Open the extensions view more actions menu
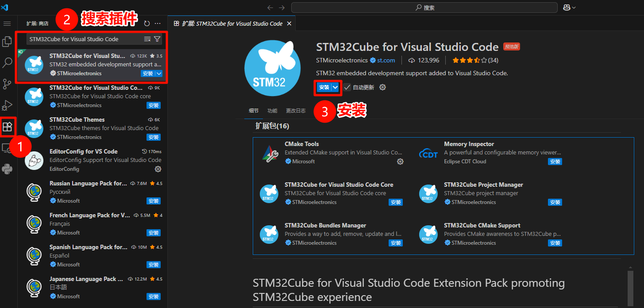 [x=158, y=23]
